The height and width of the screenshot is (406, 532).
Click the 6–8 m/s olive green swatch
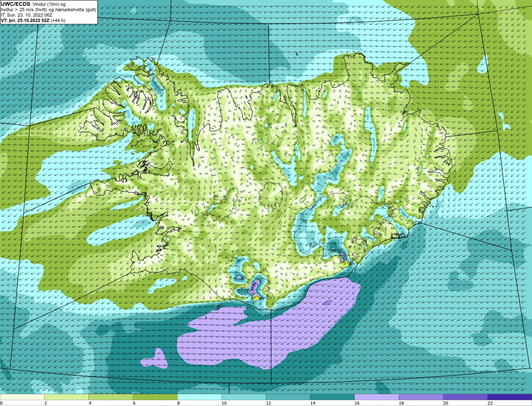[x=155, y=397]
